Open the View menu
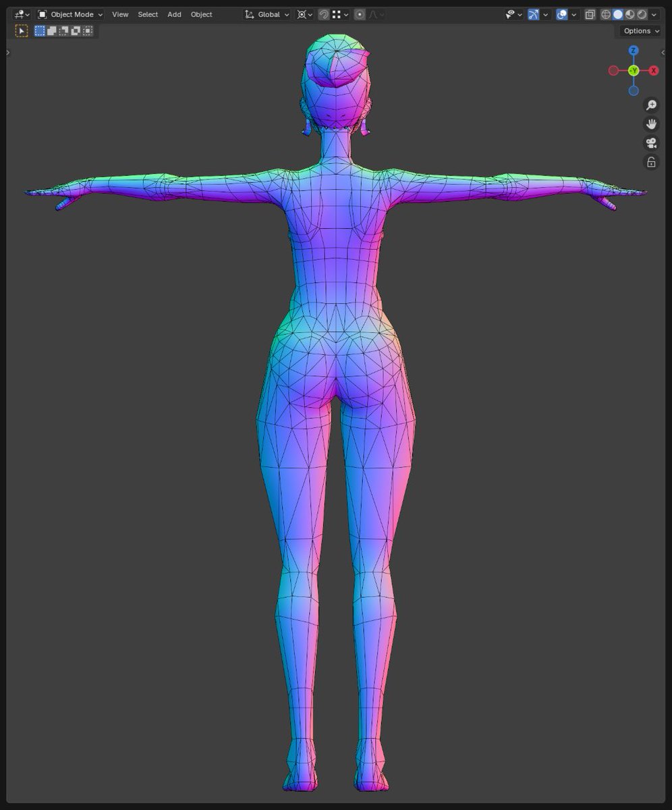672x810 pixels. pyautogui.click(x=120, y=14)
